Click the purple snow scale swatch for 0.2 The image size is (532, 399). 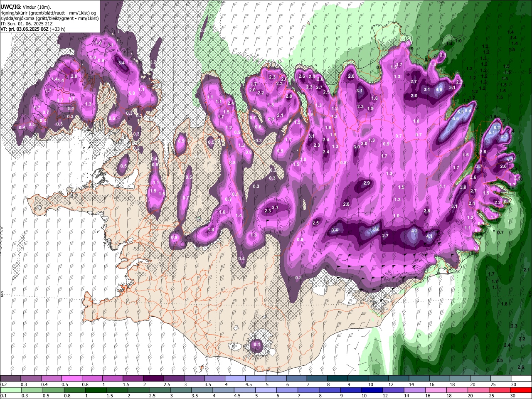(x=10, y=379)
